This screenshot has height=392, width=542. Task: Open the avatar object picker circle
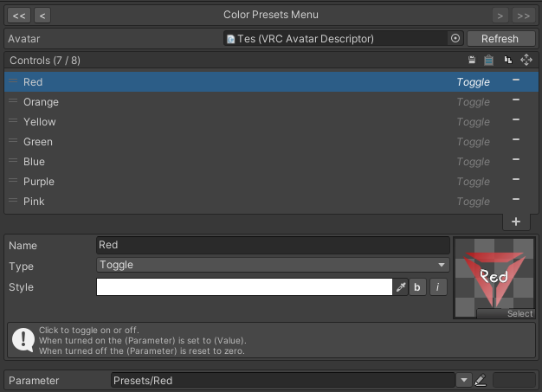pos(455,39)
